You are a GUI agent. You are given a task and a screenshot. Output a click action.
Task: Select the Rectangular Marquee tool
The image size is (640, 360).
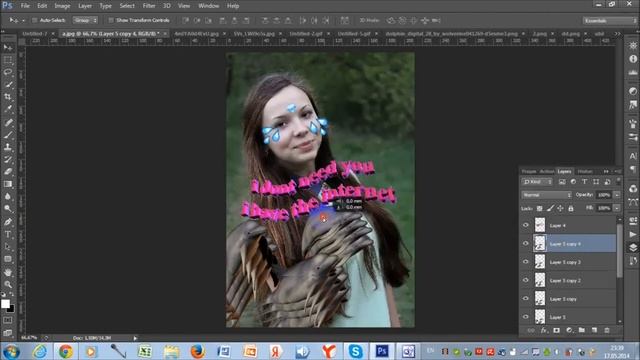tap(8, 60)
